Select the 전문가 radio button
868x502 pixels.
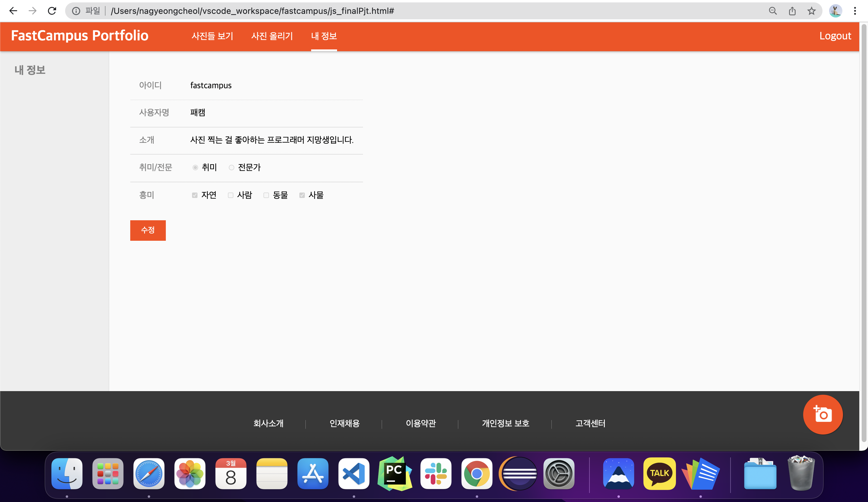tap(232, 168)
